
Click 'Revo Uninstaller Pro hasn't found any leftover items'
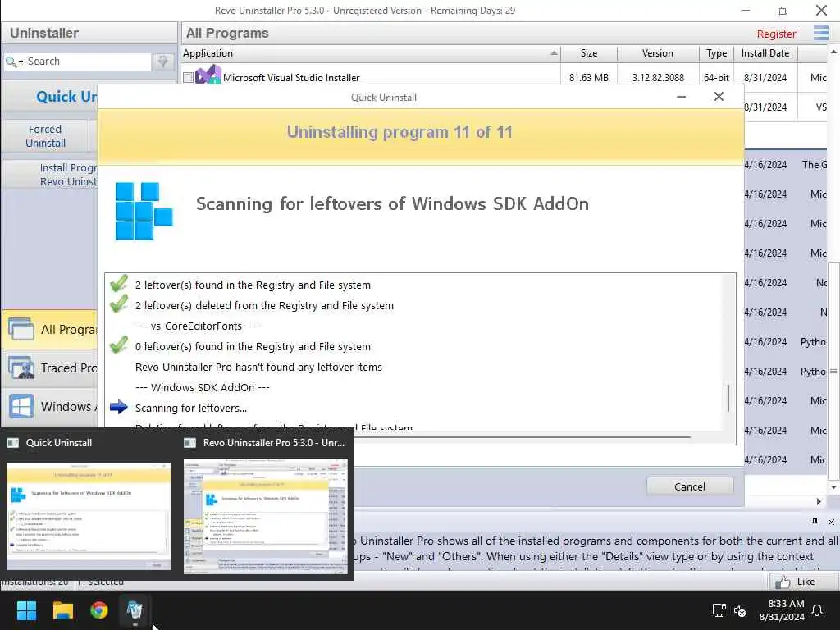258,367
